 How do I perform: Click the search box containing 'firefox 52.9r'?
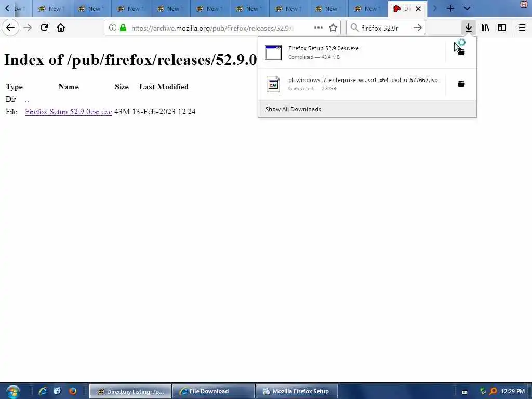point(386,28)
